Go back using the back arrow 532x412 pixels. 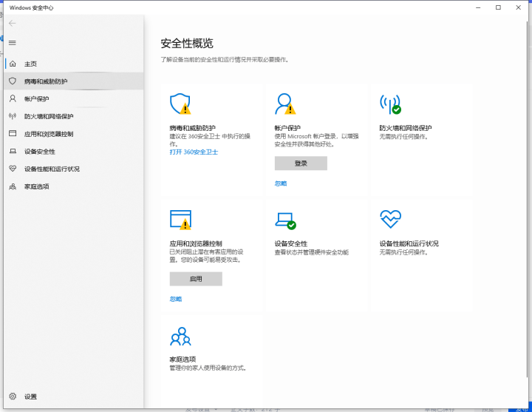(x=12, y=24)
